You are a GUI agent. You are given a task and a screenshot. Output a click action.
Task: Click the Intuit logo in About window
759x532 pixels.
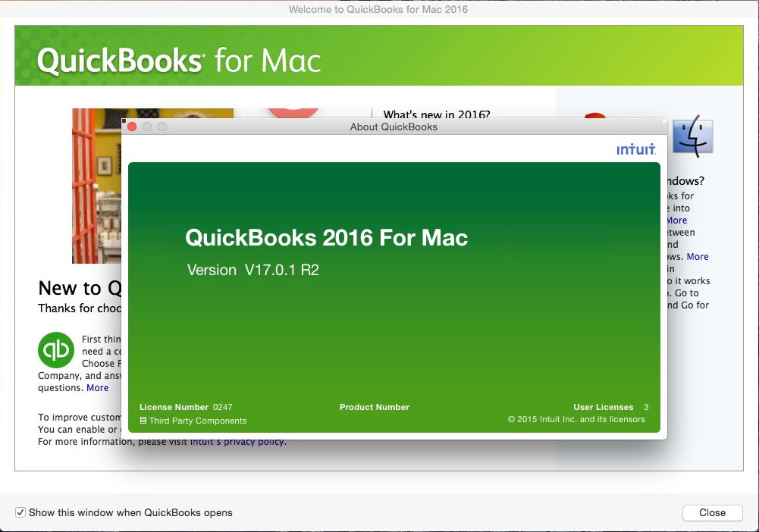(636, 149)
